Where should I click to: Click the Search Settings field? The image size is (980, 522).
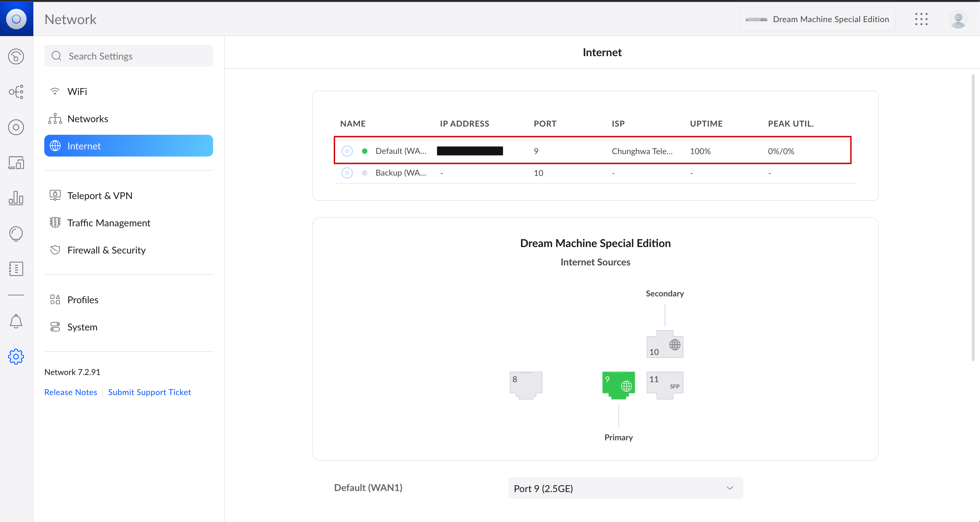pos(129,56)
